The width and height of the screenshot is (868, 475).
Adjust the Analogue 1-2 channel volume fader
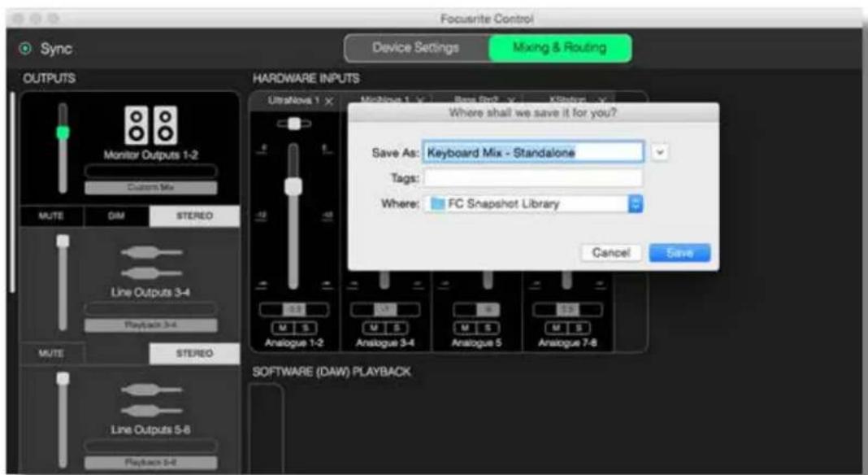tap(293, 186)
